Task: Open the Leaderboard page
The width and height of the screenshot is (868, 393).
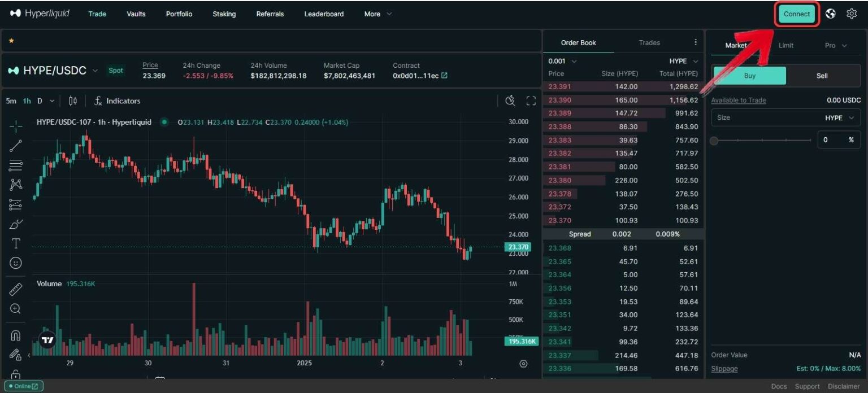Action: pos(324,14)
